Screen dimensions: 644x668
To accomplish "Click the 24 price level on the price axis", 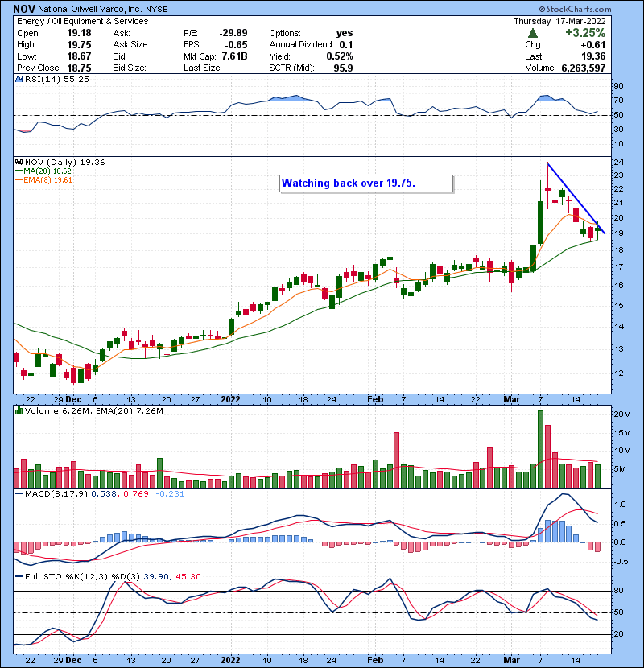I will click(618, 163).
